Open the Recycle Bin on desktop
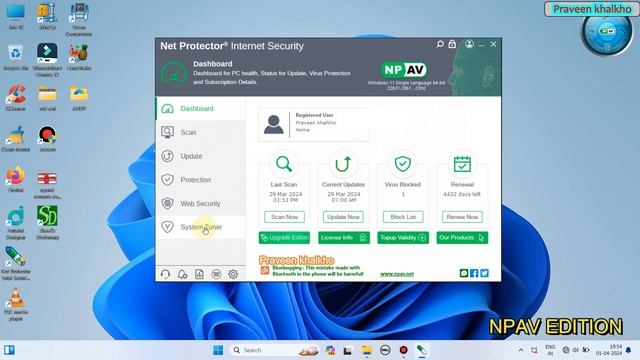 tap(16, 57)
